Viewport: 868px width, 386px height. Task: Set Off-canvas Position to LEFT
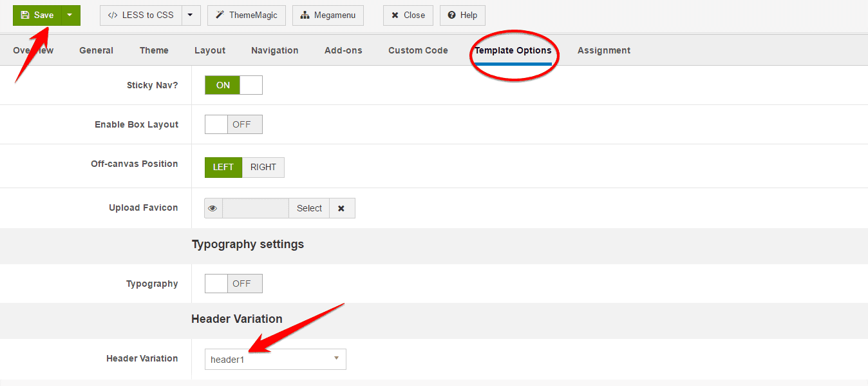(223, 167)
